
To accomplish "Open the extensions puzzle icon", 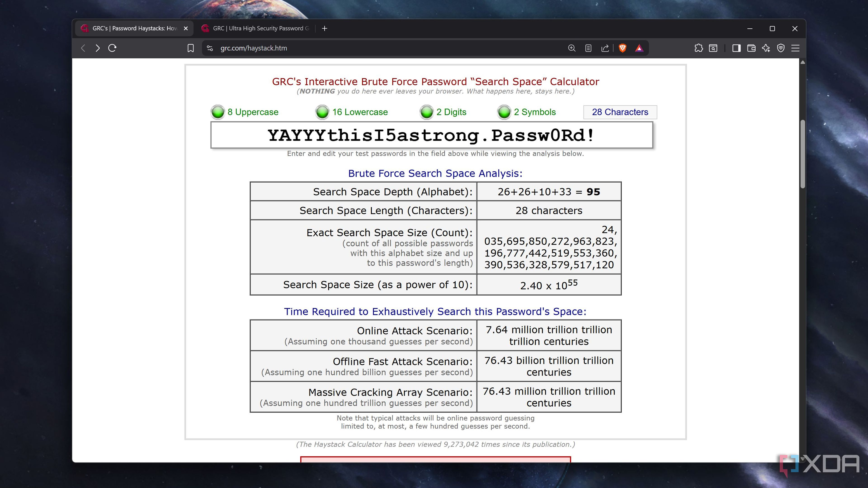I will point(698,48).
